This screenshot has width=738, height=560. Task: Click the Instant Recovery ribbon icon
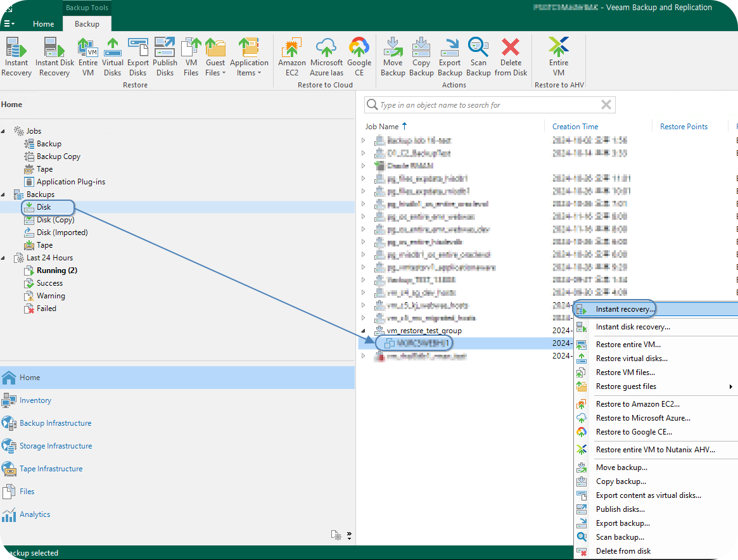16,57
